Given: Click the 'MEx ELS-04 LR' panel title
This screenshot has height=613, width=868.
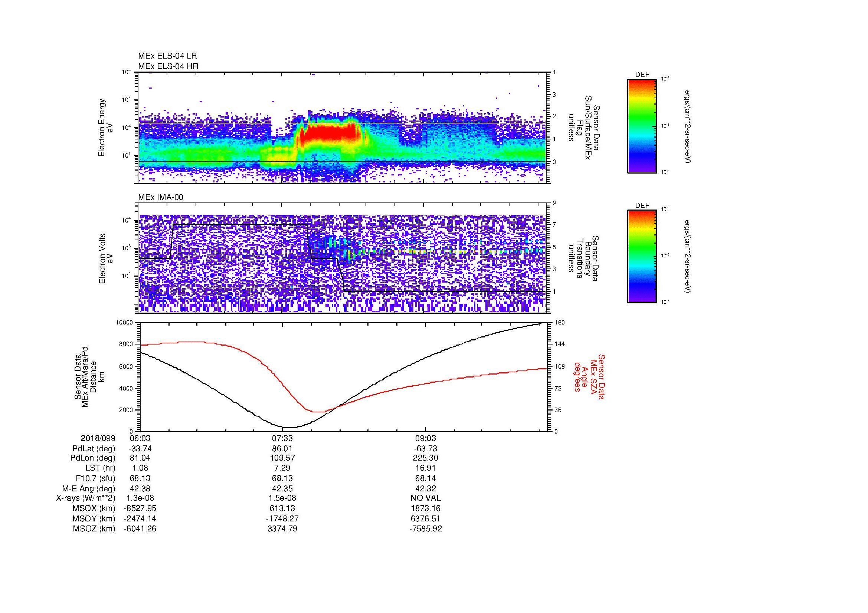Looking at the screenshot, I should pyautogui.click(x=167, y=56).
